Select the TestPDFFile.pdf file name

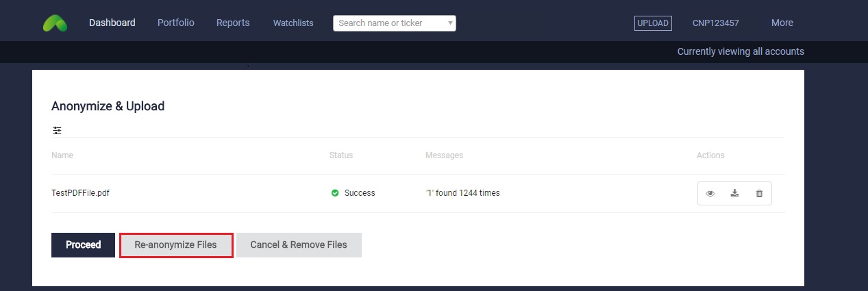(x=81, y=193)
